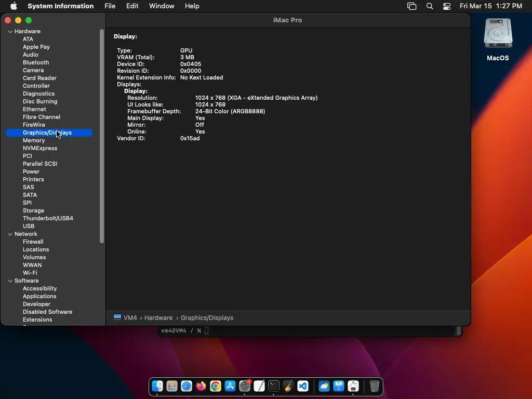Click the Terminal window prompt line

185,330
